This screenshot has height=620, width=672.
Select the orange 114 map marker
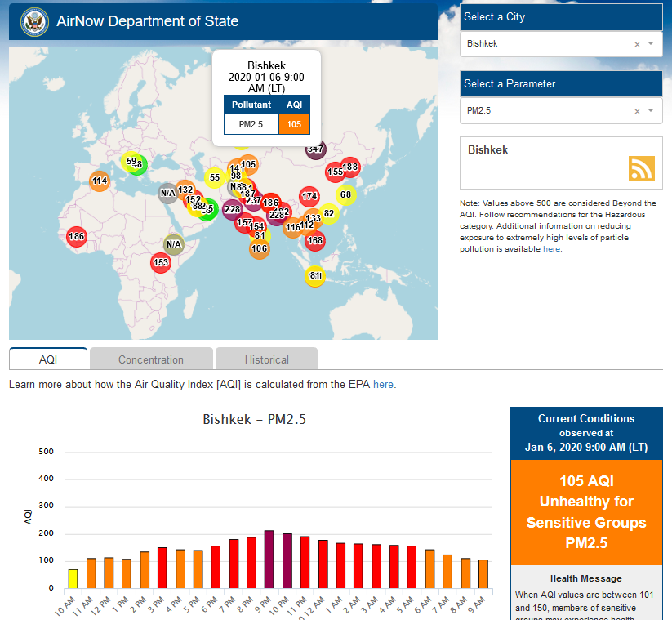click(x=100, y=181)
